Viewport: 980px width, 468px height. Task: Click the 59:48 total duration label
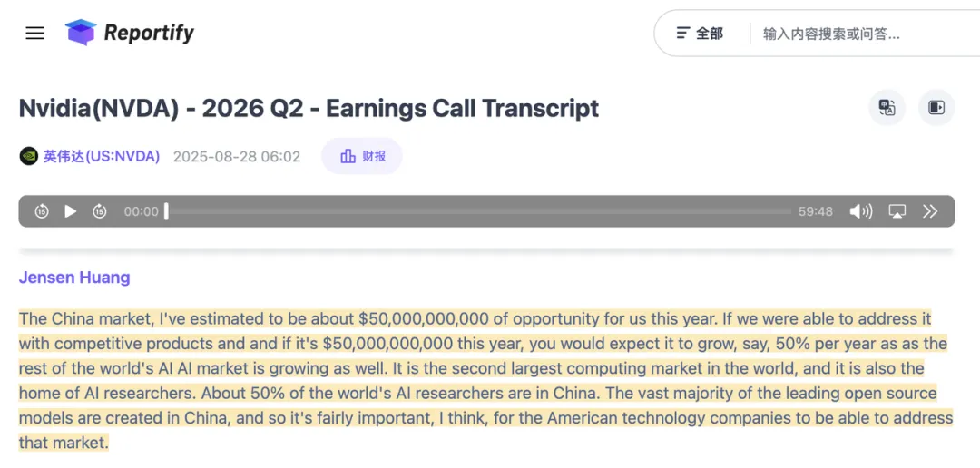[x=815, y=211]
